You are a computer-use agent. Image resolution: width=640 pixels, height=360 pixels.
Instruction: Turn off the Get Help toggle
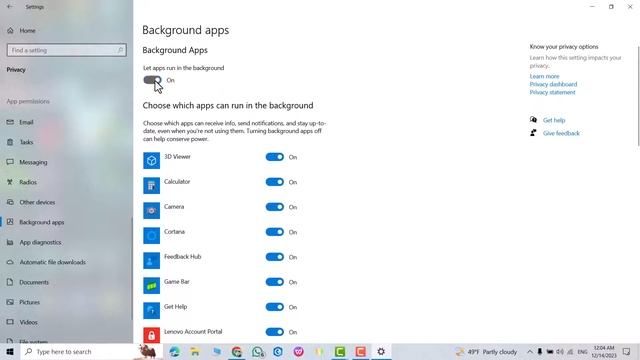pyautogui.click(x=275, y=307)
